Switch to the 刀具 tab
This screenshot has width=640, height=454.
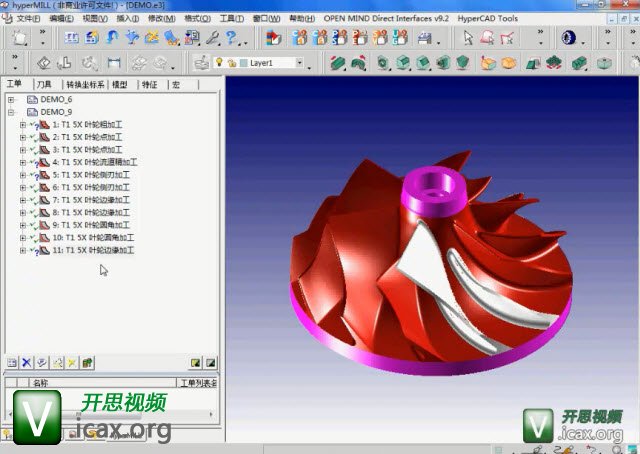[44, 85]
